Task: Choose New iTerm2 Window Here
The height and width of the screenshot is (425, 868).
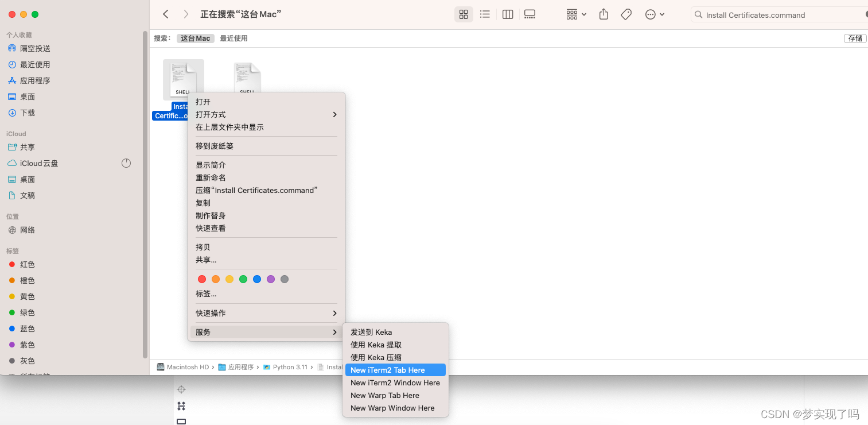Action: click(x=395, y=382)
